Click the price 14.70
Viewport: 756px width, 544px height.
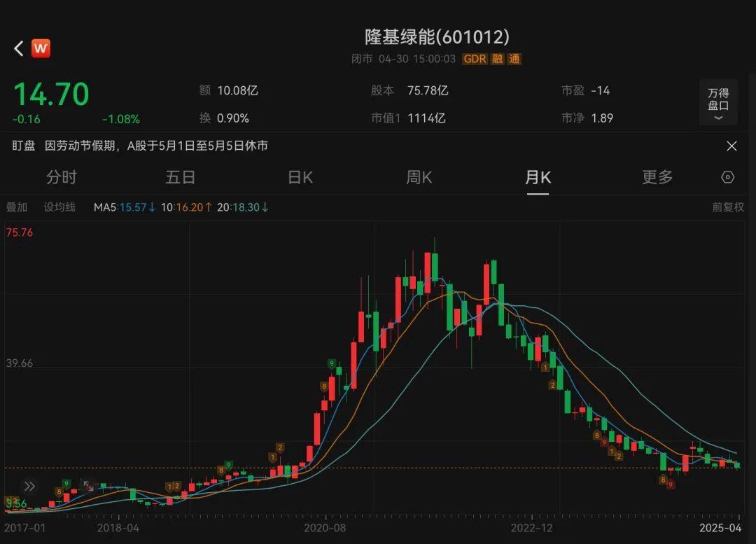(51, 94)
